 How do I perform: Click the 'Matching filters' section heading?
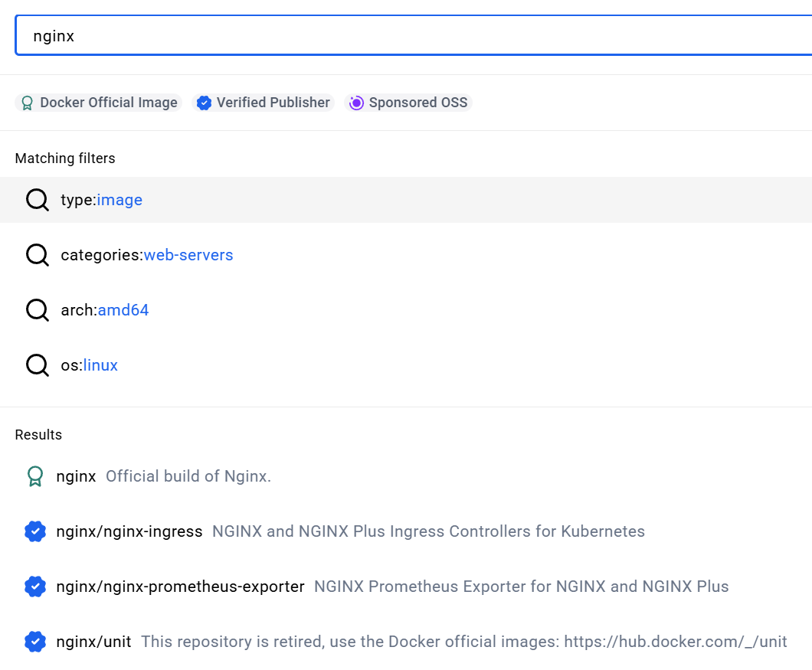pos(65,159)
